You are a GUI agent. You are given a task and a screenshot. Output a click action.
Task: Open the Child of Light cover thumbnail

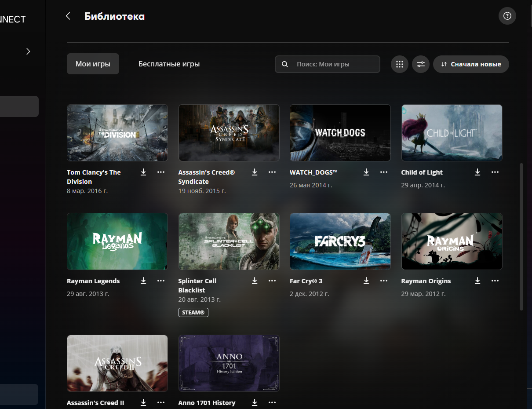pos(452,133)
